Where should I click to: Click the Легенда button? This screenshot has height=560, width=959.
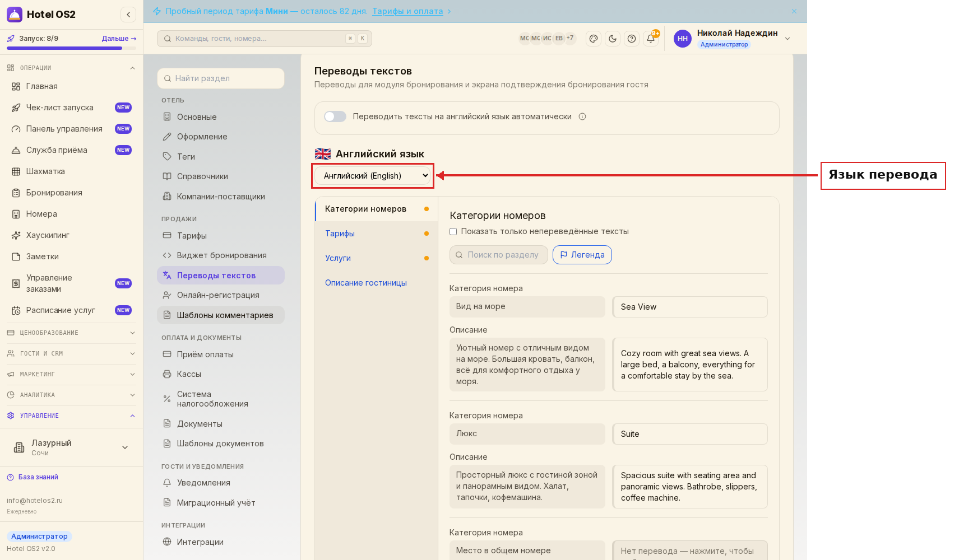(582, 255)
